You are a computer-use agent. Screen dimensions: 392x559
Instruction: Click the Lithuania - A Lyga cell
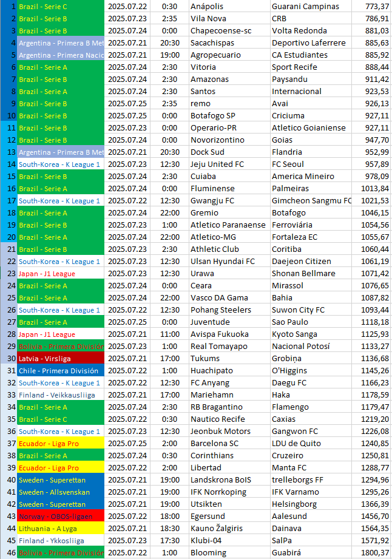tap(61, 528)
